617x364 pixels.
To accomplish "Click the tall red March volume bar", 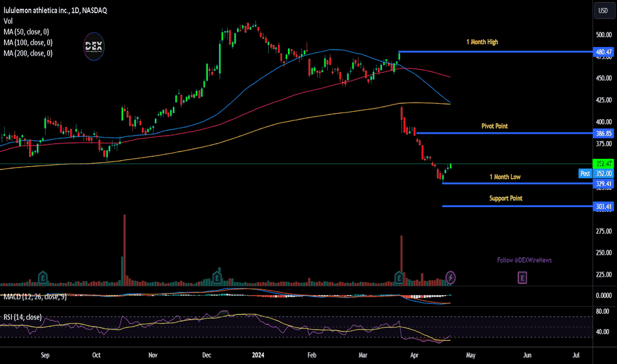I will (401, 260).
